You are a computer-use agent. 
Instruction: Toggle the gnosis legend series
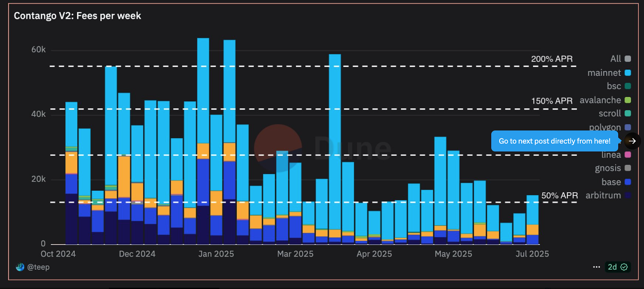click(x=613, y=168)
